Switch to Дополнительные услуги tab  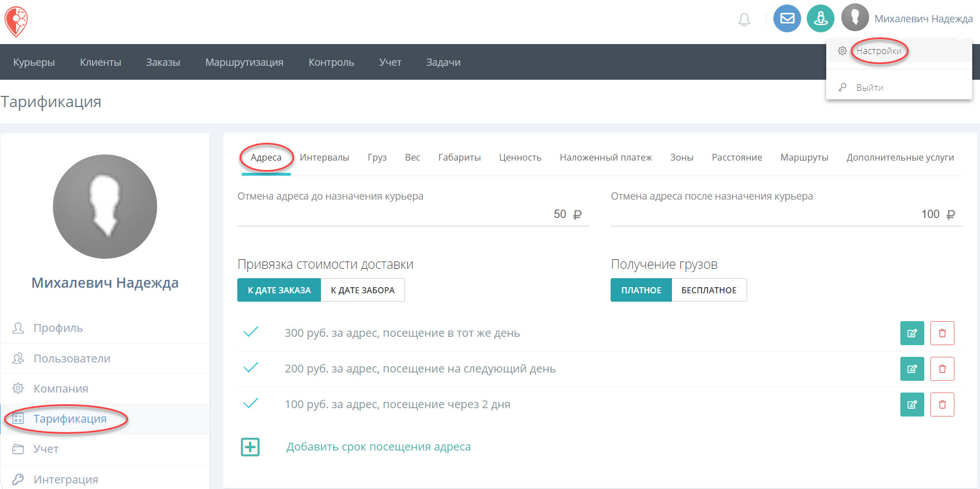(900, 157)
